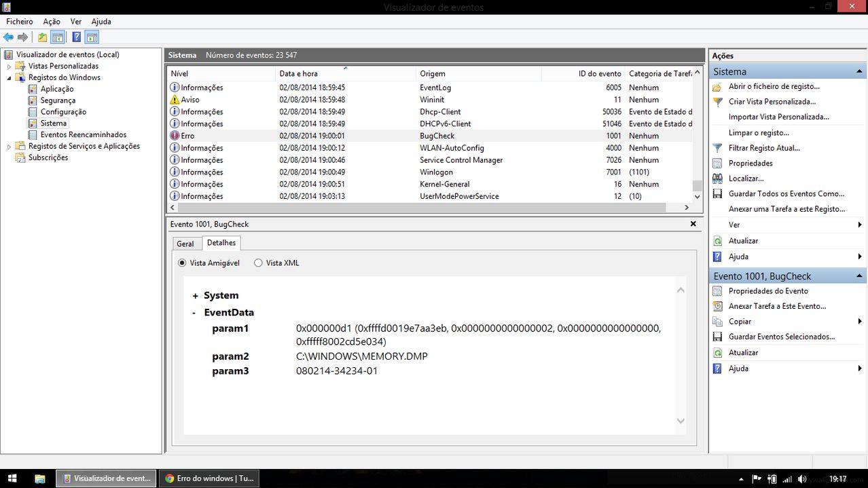Click the Subscrições icon in tree
This screenshot has width=868, height=488.
click(20, 157)
